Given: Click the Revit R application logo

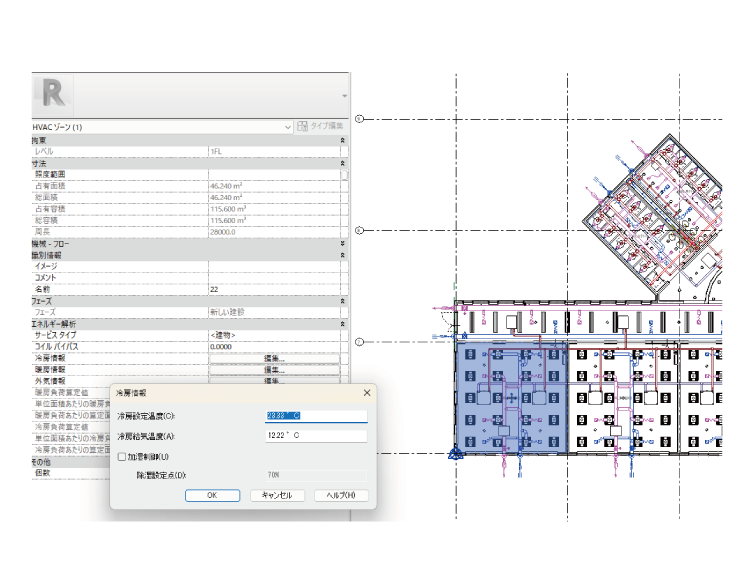Looking at the screenshot, I should (x=53, y=95).
